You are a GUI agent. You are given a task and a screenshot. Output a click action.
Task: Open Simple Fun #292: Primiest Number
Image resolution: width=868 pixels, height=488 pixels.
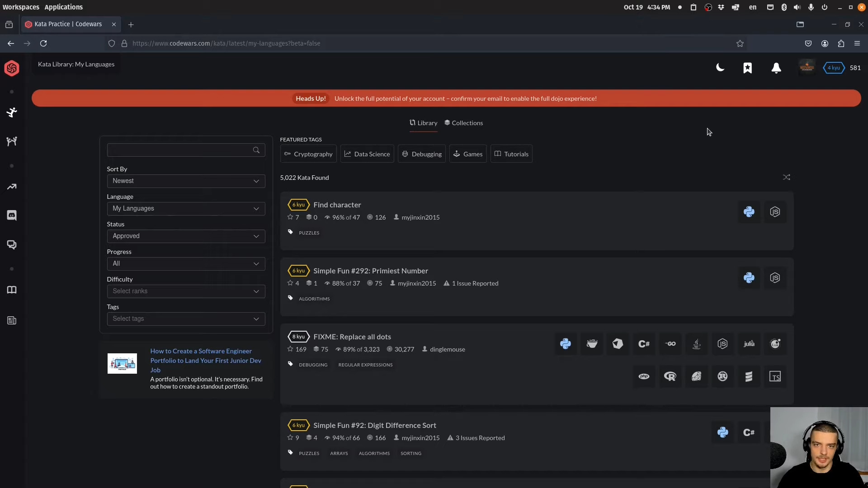[371, 271]
